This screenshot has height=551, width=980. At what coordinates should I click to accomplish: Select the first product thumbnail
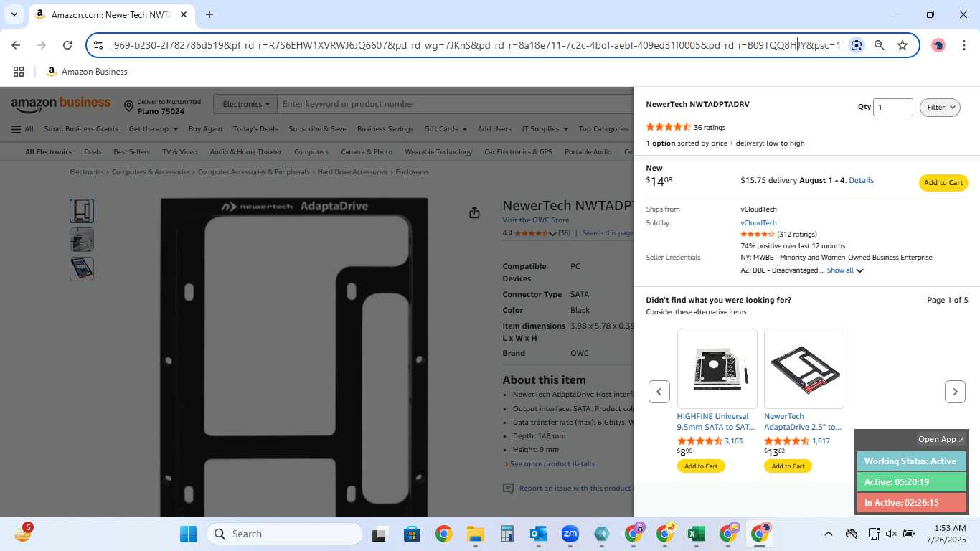(82, 211)
